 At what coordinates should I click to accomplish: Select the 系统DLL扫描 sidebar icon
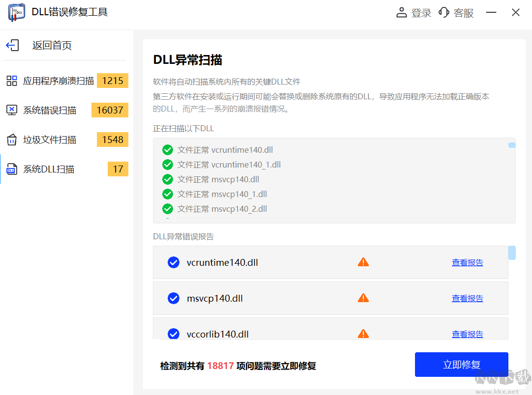[12, 169]
